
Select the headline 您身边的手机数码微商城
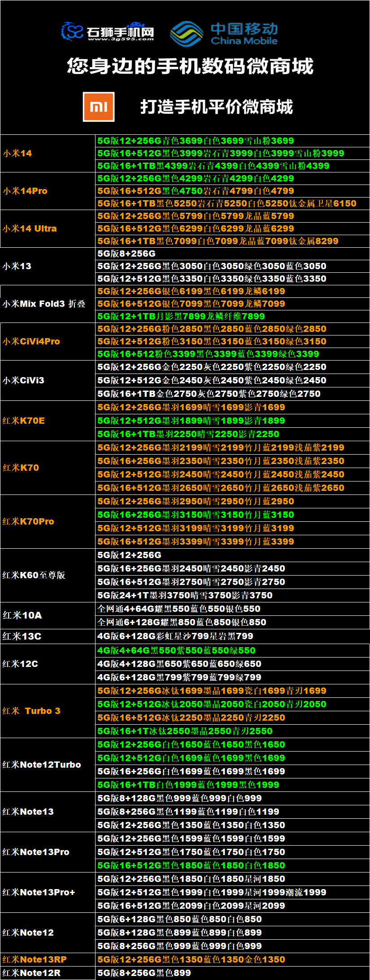(190, 66)
